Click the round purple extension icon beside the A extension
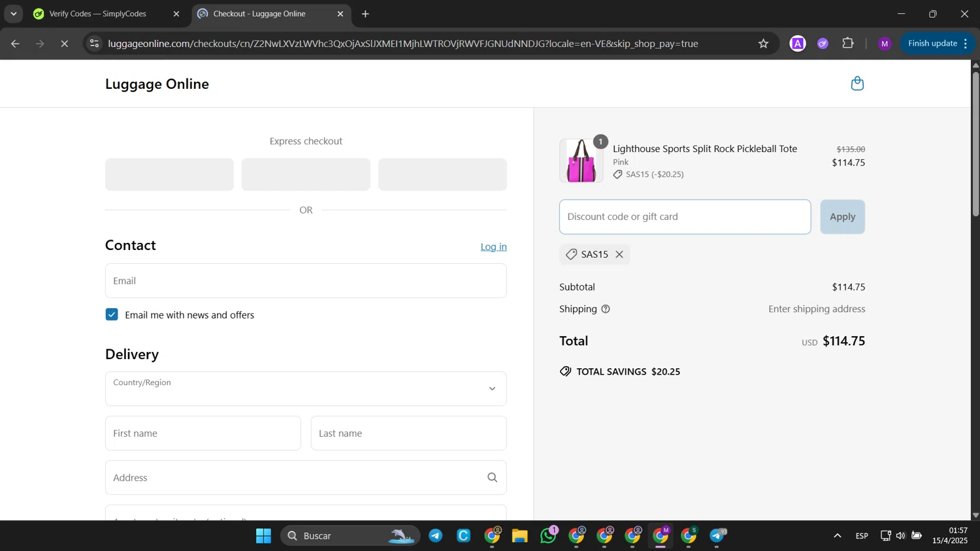 click(823, 44)
